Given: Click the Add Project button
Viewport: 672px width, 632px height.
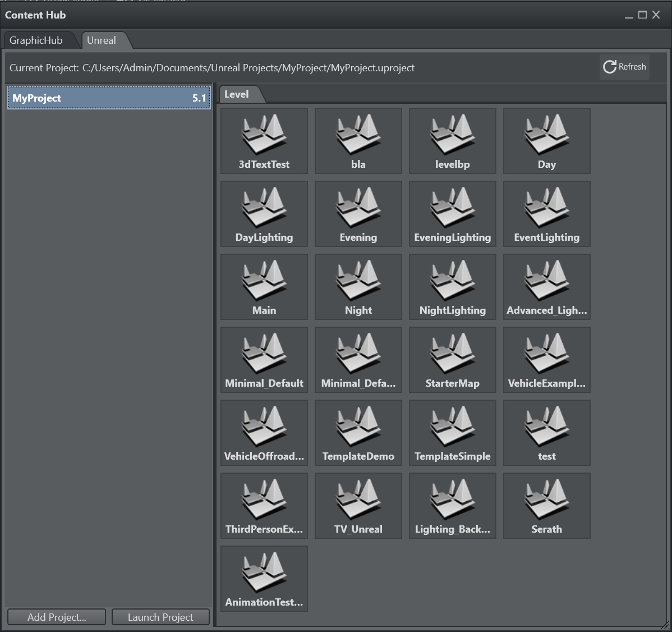Looking at the screenshot, I should (57, 617).
